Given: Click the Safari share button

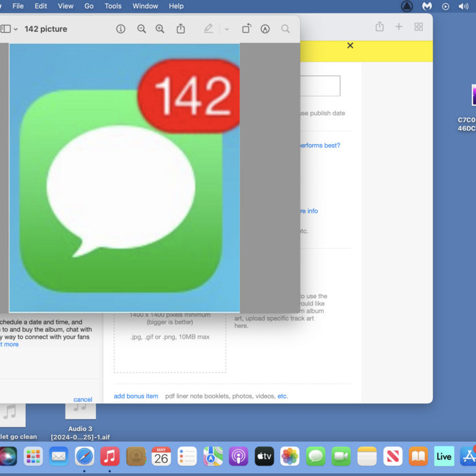Looking at the screenshot, I should pos(379,27).
